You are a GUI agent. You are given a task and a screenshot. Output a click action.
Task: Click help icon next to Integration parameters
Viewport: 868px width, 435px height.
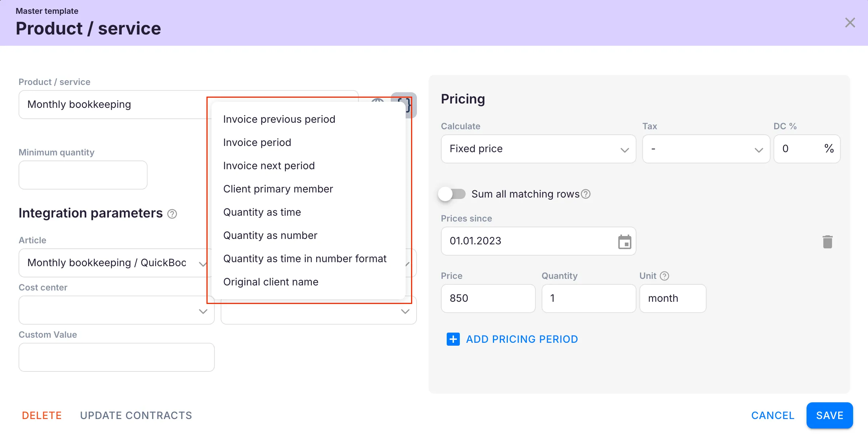172,214
